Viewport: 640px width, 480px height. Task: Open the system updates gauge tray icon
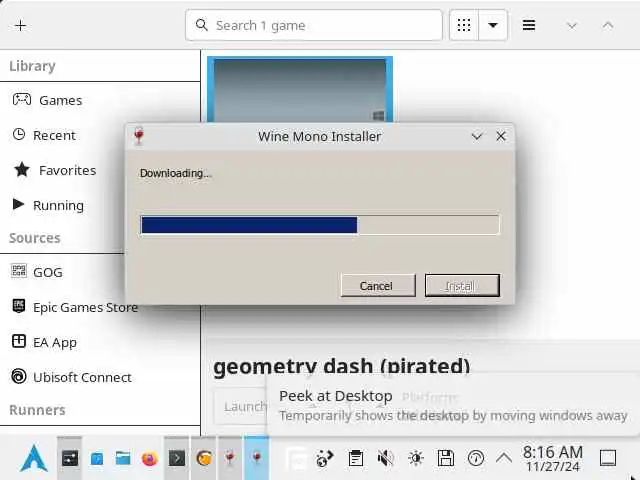point(476,458)
